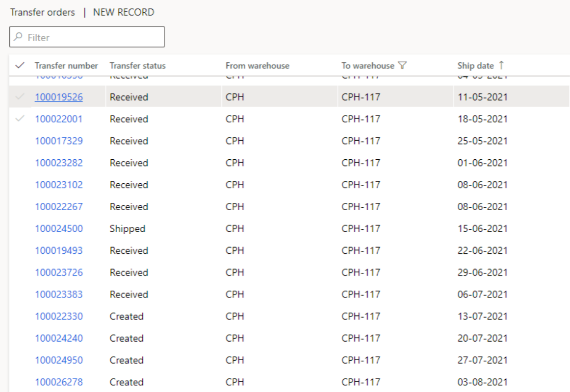Screen dimensions: 570x392
Task: Click the sort arrow beside Ship date
Action: [501, 65]
